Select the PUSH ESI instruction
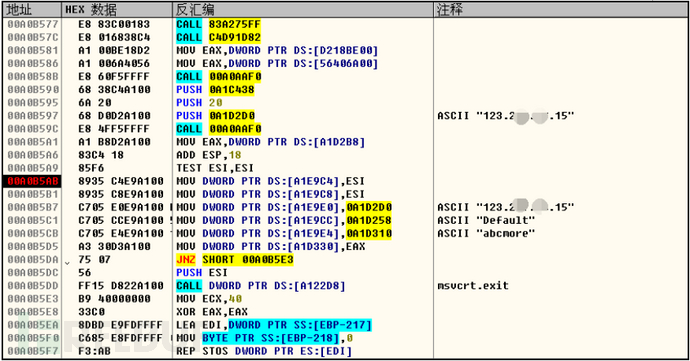 pyautogui.click(x=202, y=273)
